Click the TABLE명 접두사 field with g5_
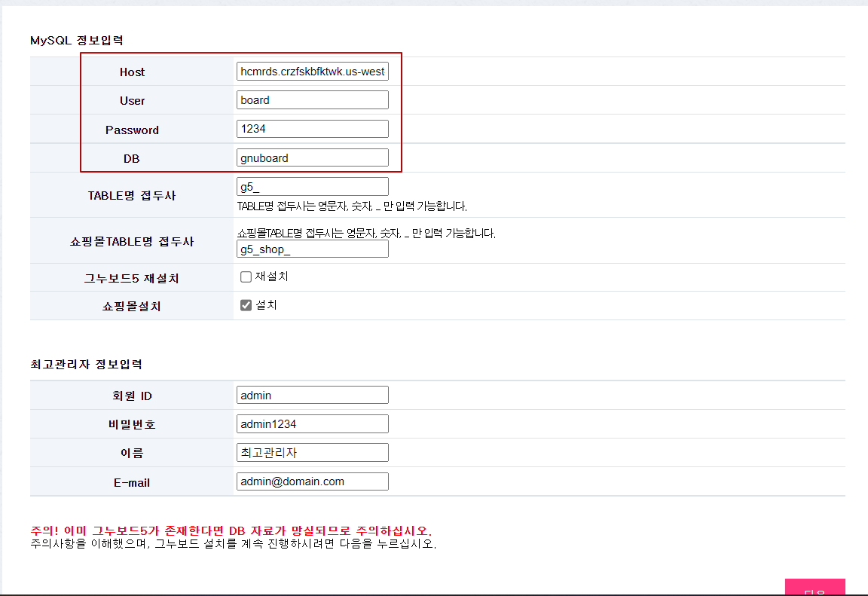The width and height of the screenshot is (868, 596). coord(312,187)
